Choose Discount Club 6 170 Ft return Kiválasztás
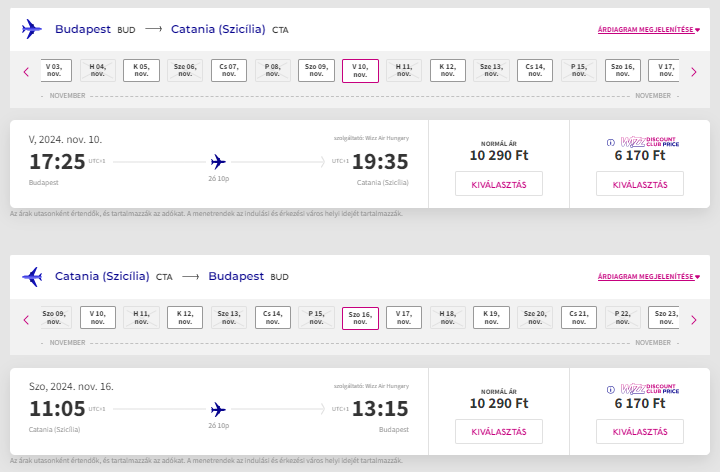This screenshot has width=720, height=472. pyautogui.click(x=639, y=431)
